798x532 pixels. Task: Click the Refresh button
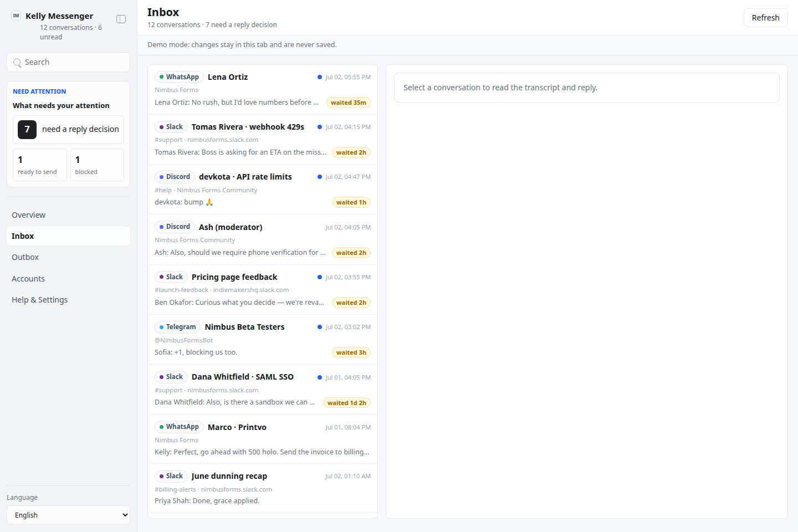(765, 18)
